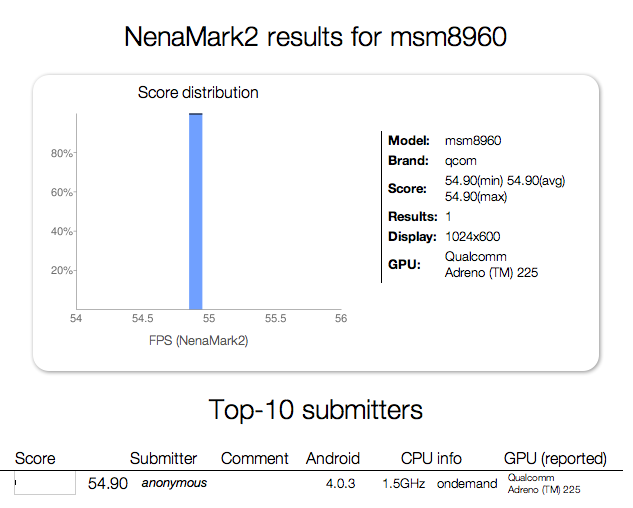633x508 pixels.
Task: Click the "Android" column header
Action: [333, 459]
